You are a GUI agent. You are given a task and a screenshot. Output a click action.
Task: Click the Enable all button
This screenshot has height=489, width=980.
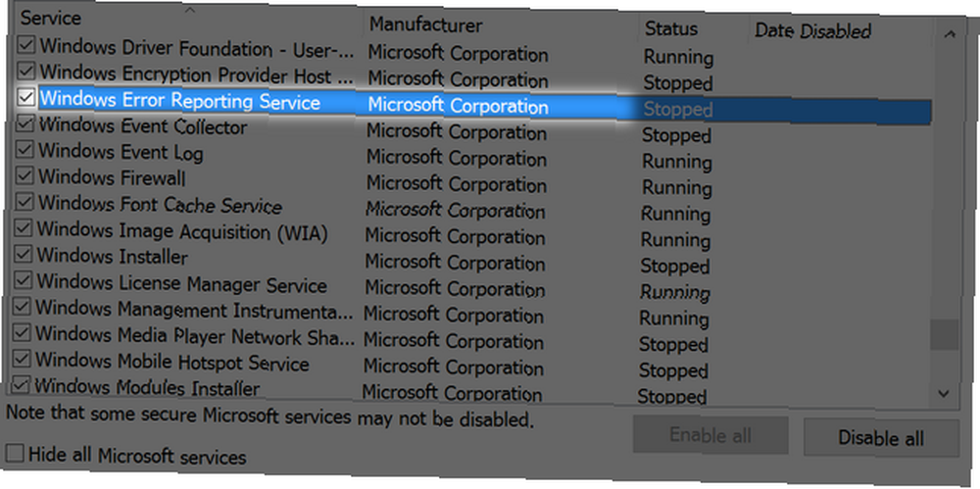(x=710, y=434)
